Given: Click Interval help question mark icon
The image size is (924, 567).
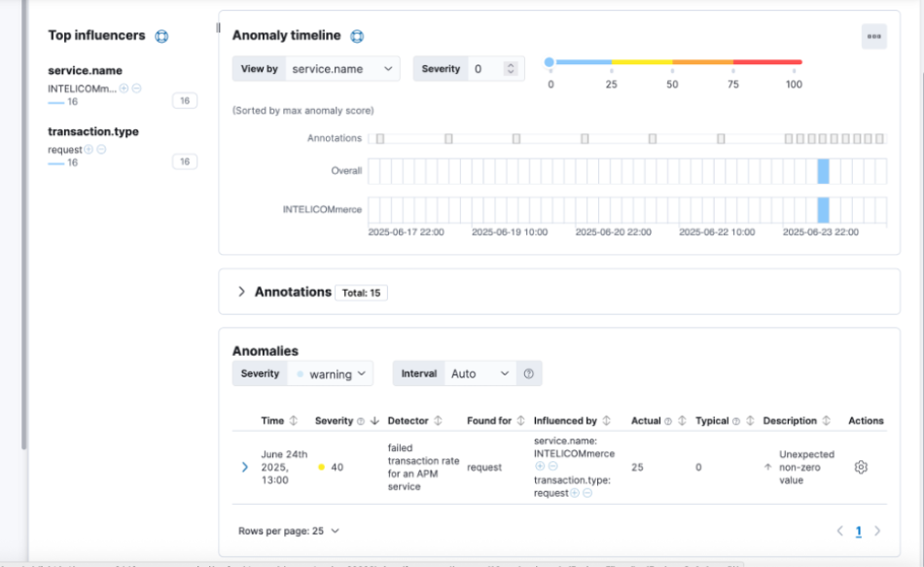Looking at the screenshot, I should [x=528, y=373].
